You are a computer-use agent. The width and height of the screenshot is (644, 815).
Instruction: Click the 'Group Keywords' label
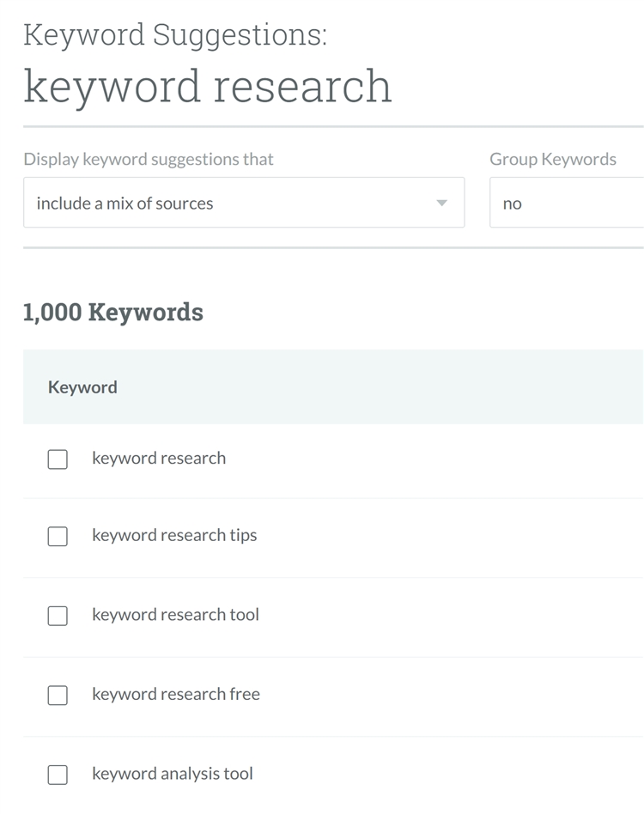click(x=553, y=159)
